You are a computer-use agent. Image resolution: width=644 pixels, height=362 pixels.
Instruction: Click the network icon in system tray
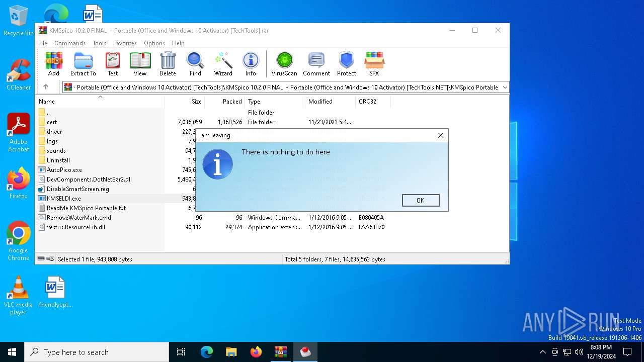tap(567, 352)
